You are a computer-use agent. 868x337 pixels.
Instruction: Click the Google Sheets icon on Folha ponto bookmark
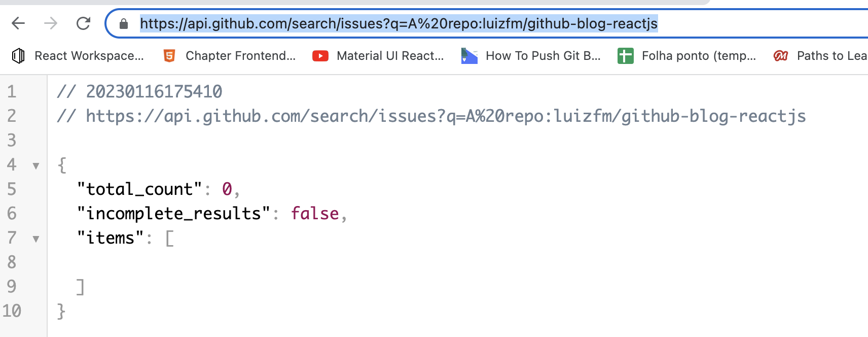626,56
